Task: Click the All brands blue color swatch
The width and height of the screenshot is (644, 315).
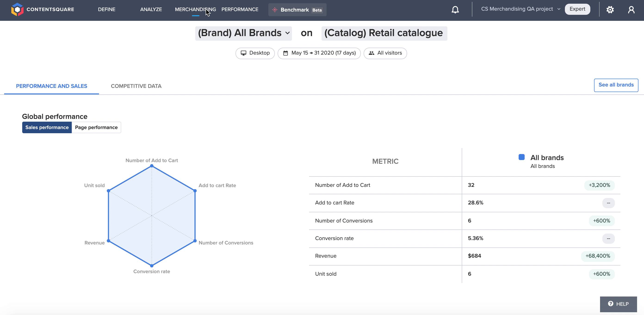Action: pos(521,157)
